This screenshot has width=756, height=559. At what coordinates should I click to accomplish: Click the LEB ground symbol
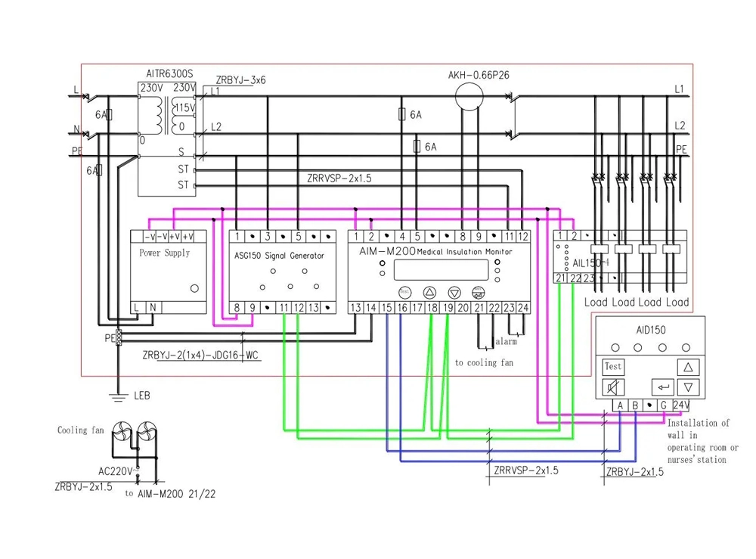coord(118,395)
